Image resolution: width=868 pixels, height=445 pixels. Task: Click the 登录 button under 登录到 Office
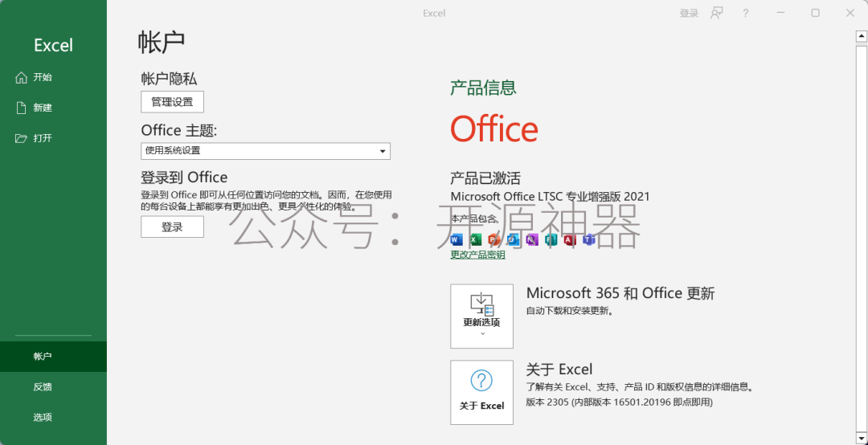pos(172,227)
